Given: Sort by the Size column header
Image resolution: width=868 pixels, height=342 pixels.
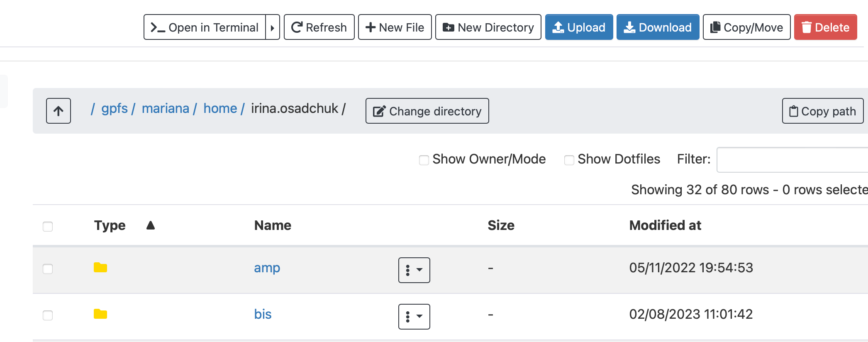Looking at the screenshot, I should [501, 225].
